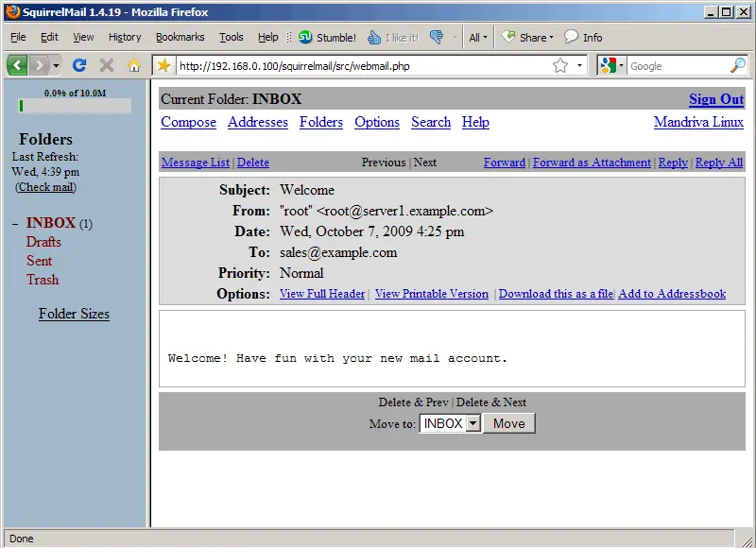Click Forward as Attachment link

(592, 163)
